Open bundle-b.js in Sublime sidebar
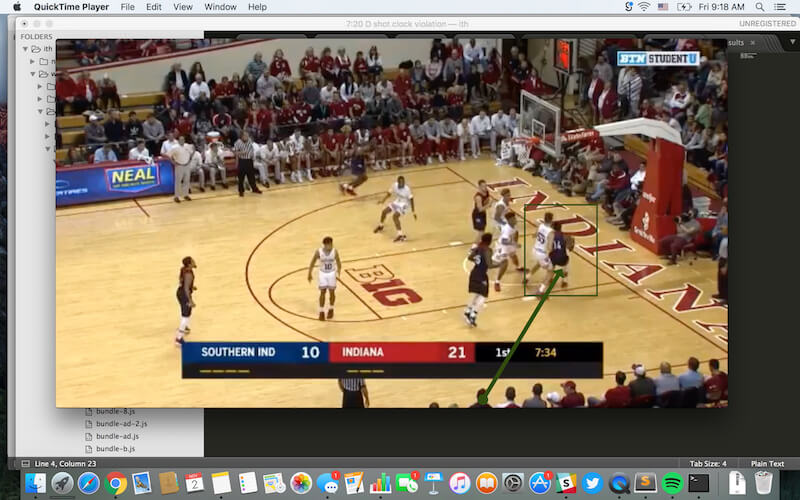 click(115, 448)
